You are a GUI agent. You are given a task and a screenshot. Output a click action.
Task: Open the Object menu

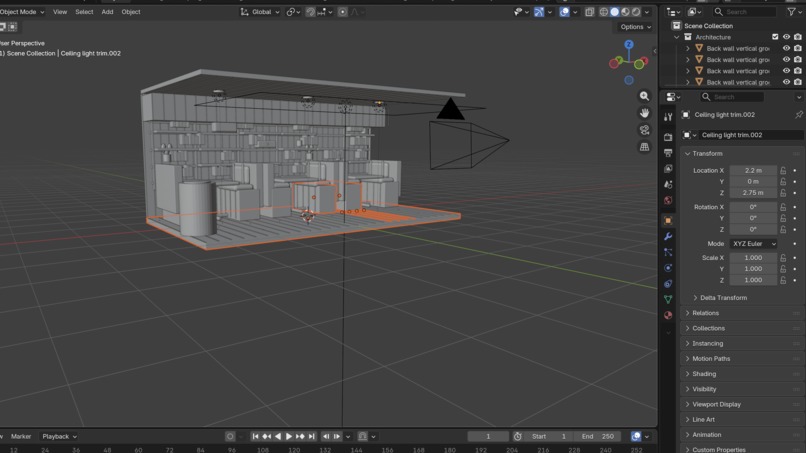point(131,12)
